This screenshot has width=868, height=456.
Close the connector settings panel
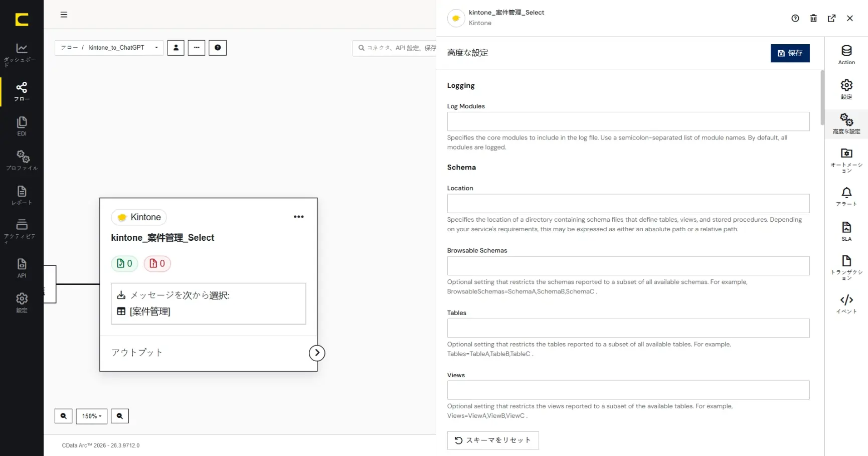850,19
